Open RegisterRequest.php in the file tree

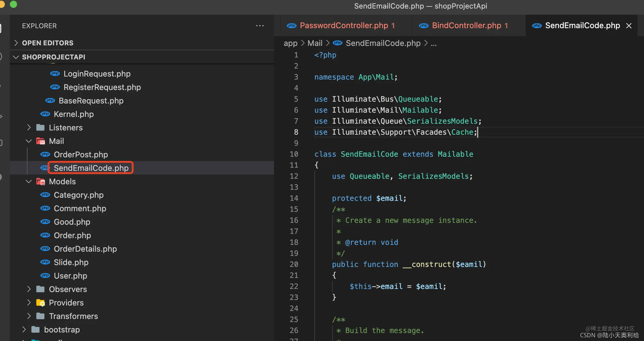point(102,87)
